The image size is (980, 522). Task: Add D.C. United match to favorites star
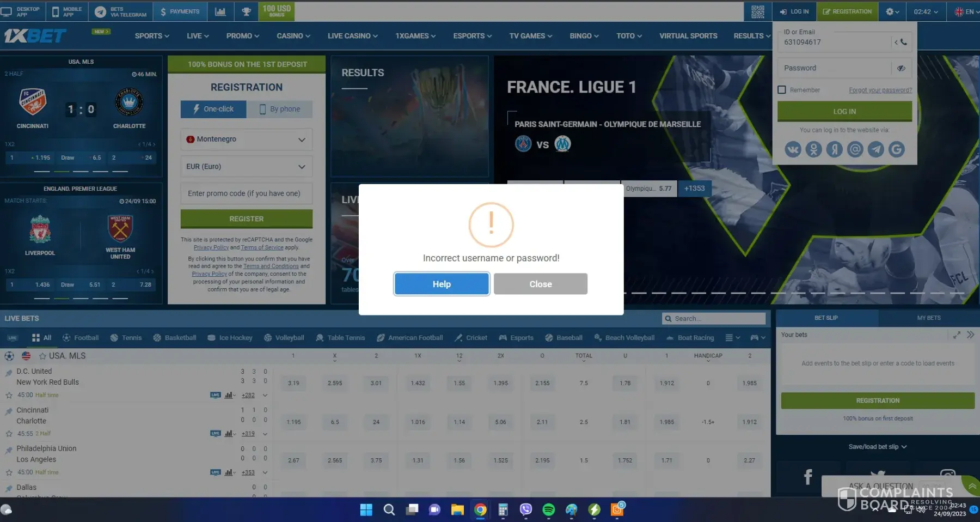pos(9,395)
